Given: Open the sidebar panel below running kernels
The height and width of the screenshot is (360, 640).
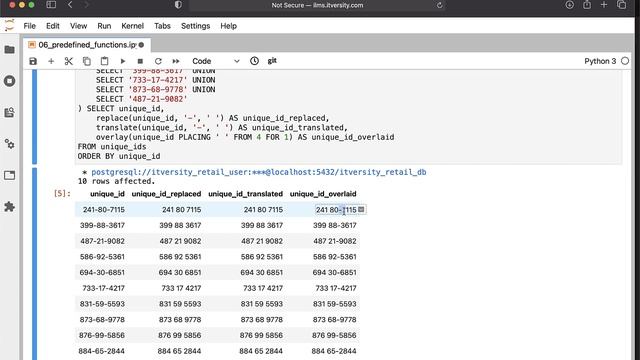Looking at the screenshot, I should (9, 112).
